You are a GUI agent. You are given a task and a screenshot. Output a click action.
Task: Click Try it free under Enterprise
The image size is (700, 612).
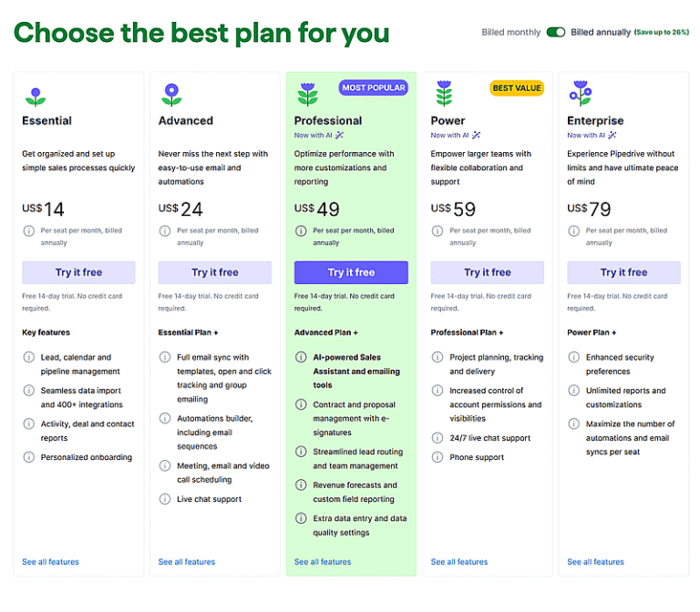[x=623, y=272]
